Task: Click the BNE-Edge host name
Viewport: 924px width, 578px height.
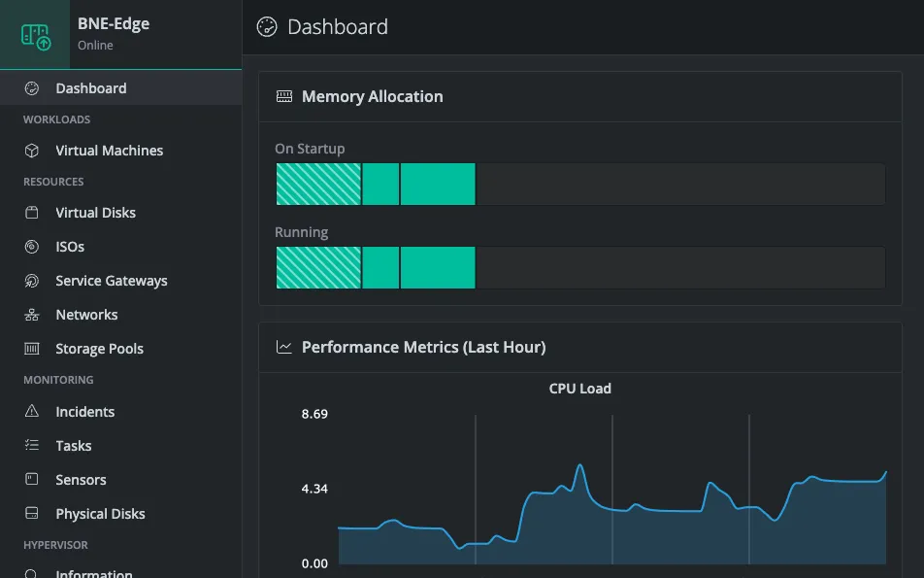Action: 114,23
